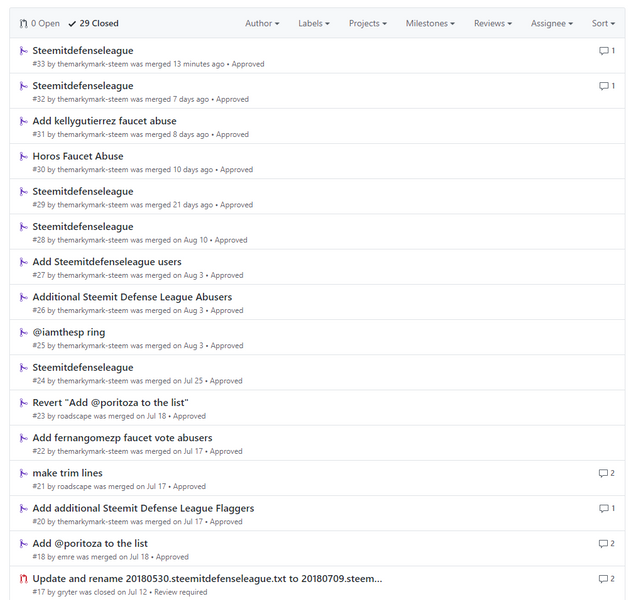Expand the Projects filter dropdown
Viewport: 640px width, 600px height.
coord(367,23)
